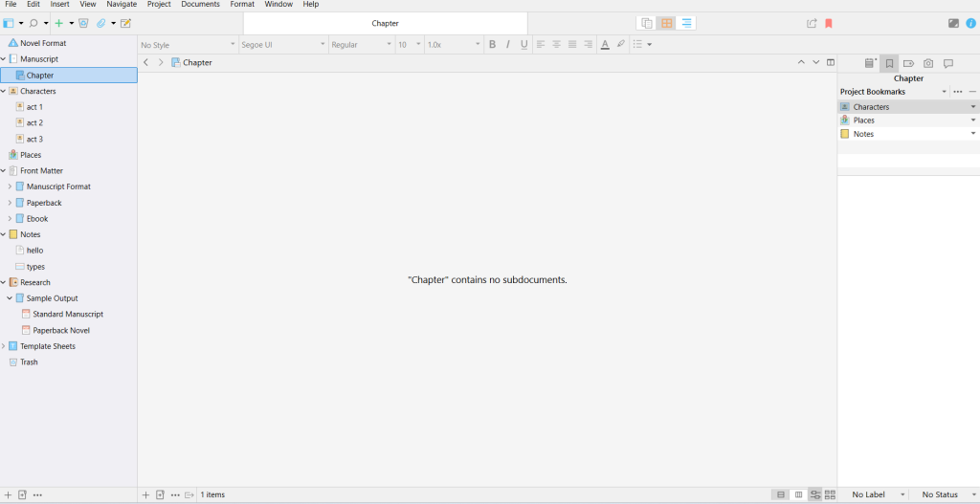Open the Snapshots tab in the inspector
The width and height of the screenshot is (980, 504).
pos(927,63)
